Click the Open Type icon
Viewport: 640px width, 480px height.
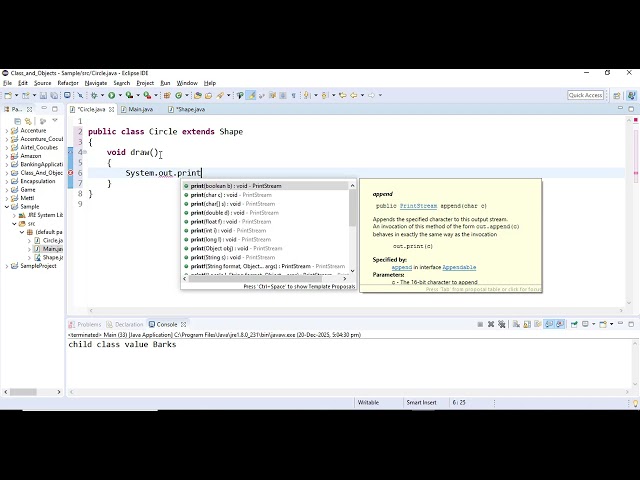coord(198,96)
